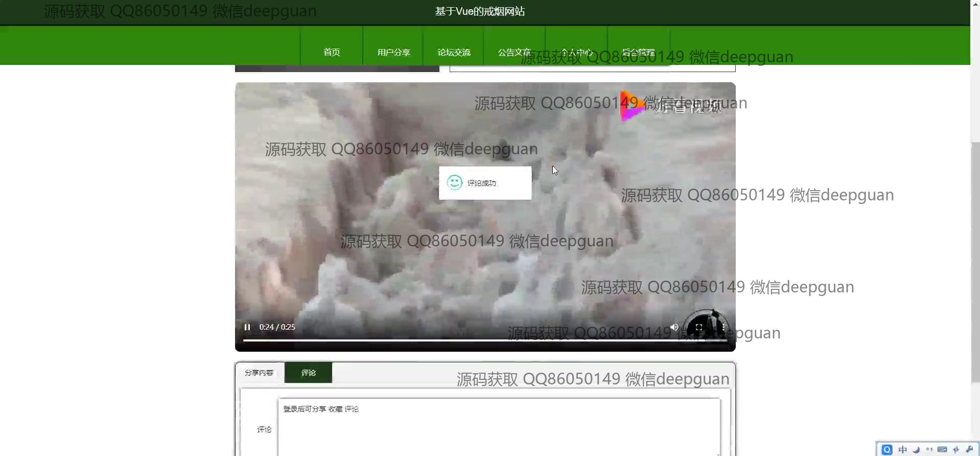Screen dimensions: 980x456
Task: Go to 首页 in navigation bar
Action: click(x=332, y=52)
